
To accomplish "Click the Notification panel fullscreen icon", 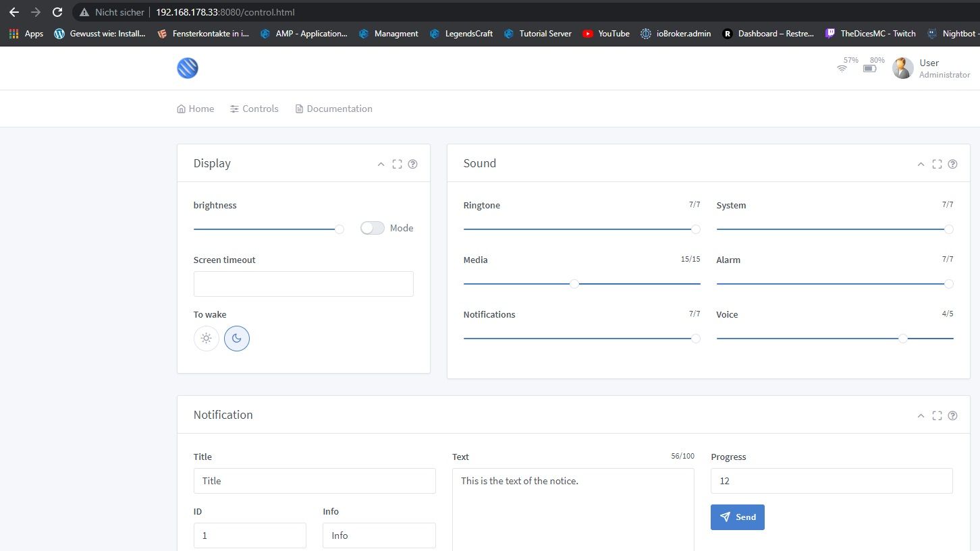I will point(937,415).
